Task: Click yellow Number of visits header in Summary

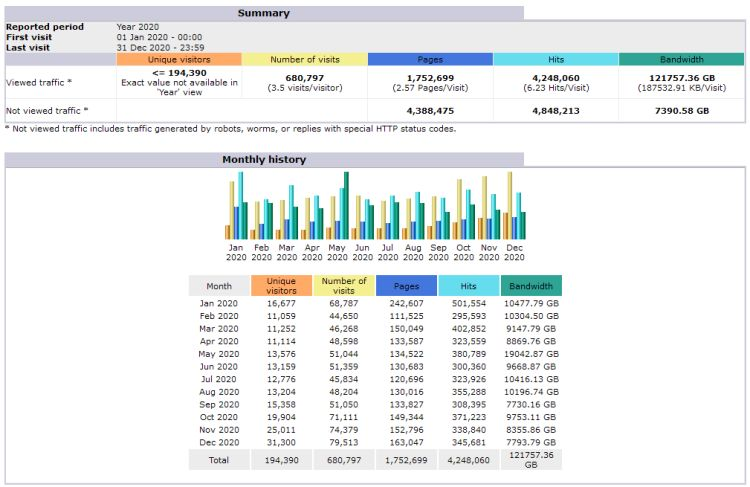Action: pyautogui.click(x=304, y=60)
